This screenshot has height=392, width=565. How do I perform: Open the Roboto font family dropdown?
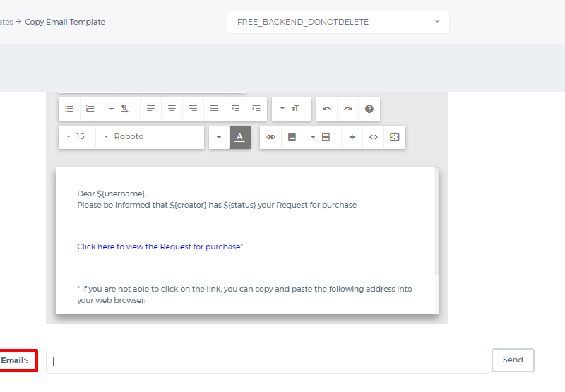point(150,137)
